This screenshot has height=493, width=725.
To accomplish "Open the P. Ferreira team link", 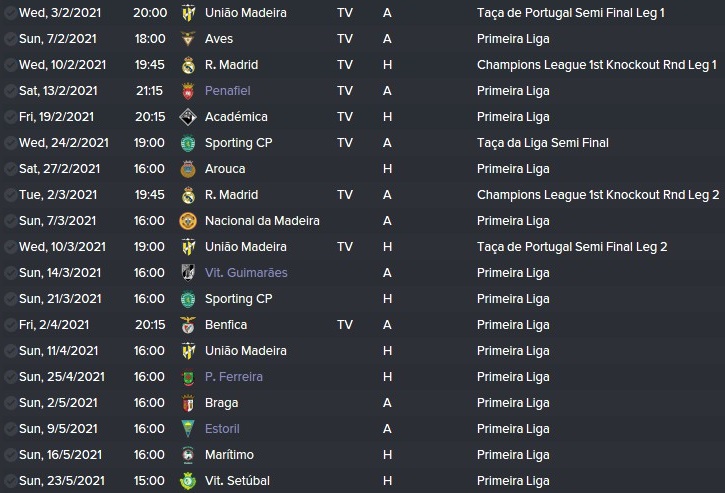I will click(233, 377).
